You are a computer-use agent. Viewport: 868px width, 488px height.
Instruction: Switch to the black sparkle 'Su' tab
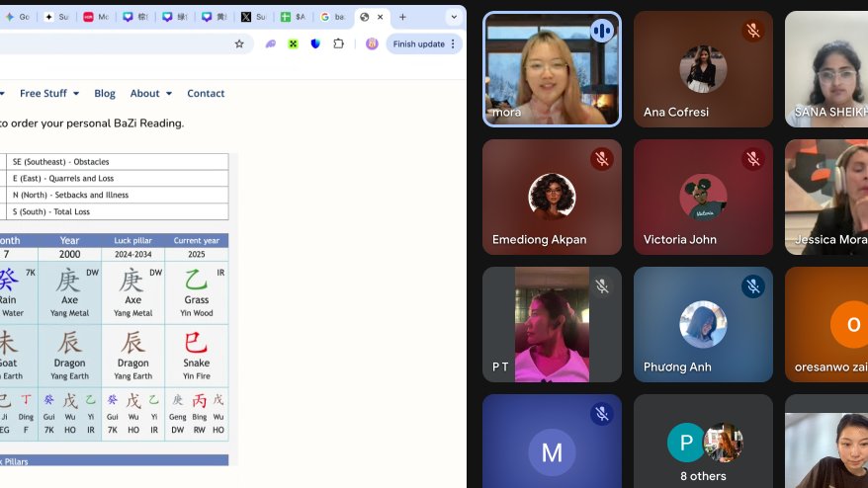[x=57, y=17]
